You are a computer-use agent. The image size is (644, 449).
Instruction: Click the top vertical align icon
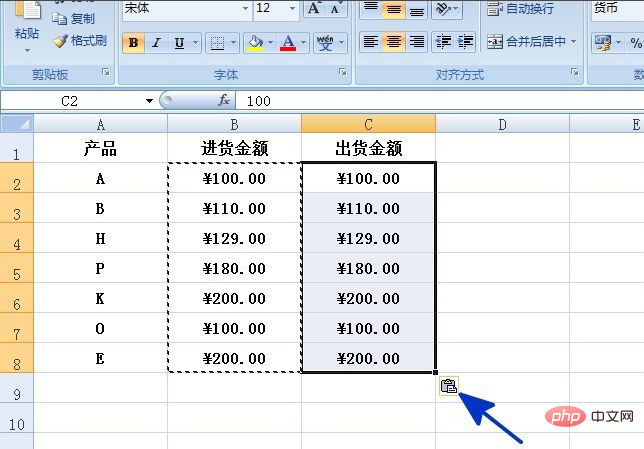[x=371, y=7]
